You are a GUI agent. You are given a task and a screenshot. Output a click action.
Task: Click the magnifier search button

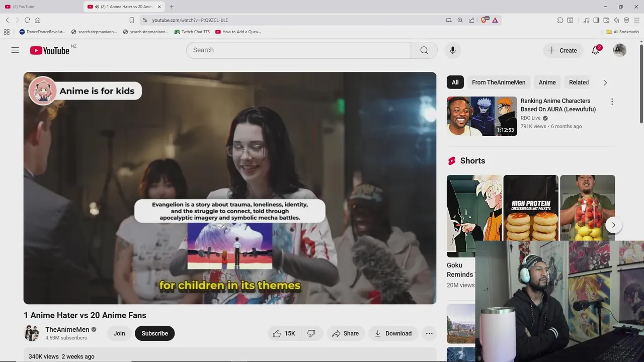tap(424, 50)
